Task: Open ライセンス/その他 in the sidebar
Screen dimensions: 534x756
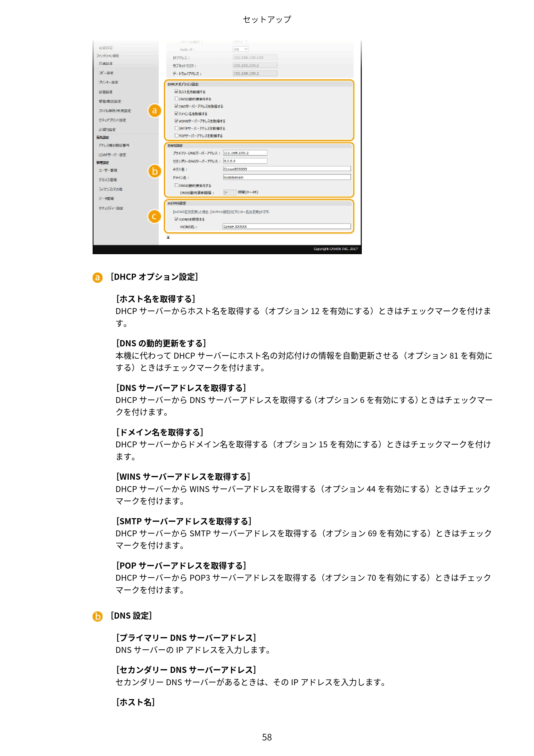Action: 111,189
